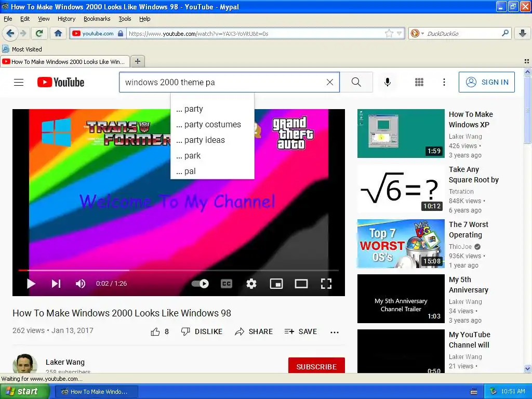Switch to theater mode

(x=301, y=284)
